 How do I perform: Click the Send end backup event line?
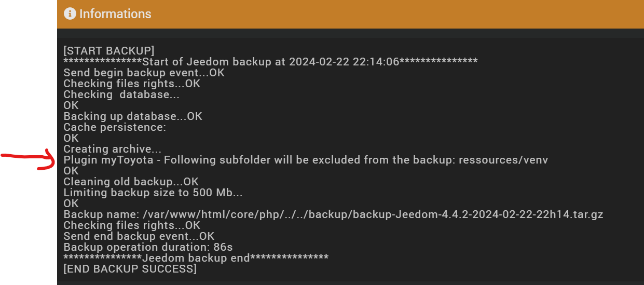point(139,236)
